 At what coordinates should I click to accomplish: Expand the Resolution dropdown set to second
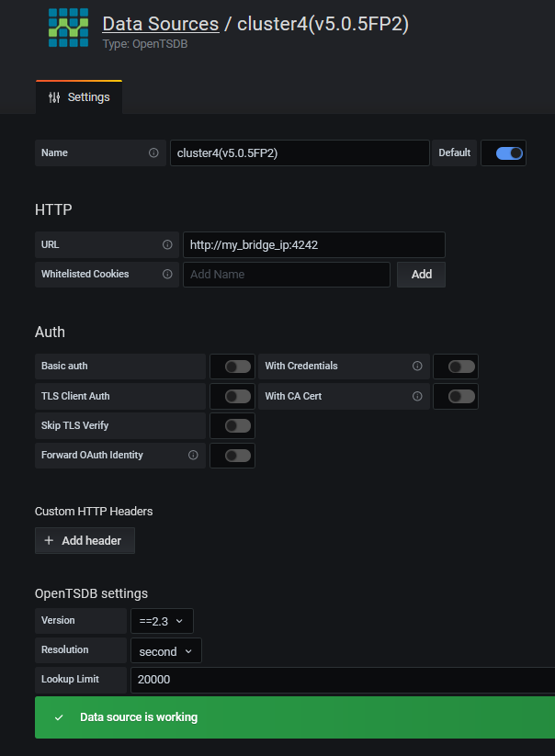(165, 650)
